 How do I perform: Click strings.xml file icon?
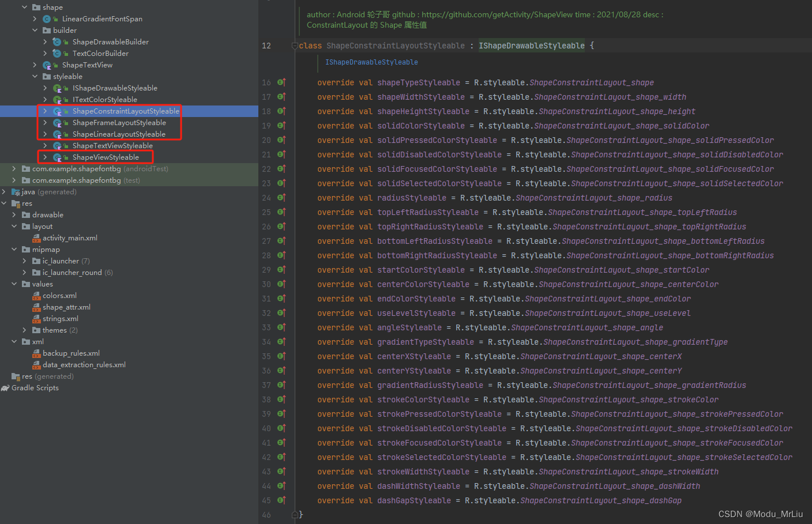pos(36,319)
